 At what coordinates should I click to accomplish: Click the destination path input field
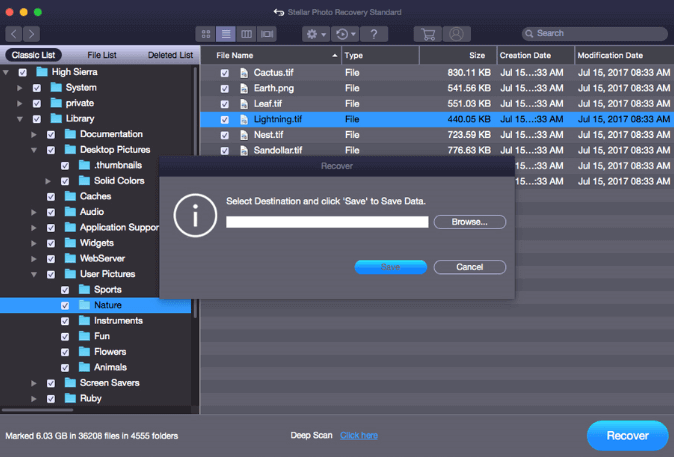tap(327, 221)
